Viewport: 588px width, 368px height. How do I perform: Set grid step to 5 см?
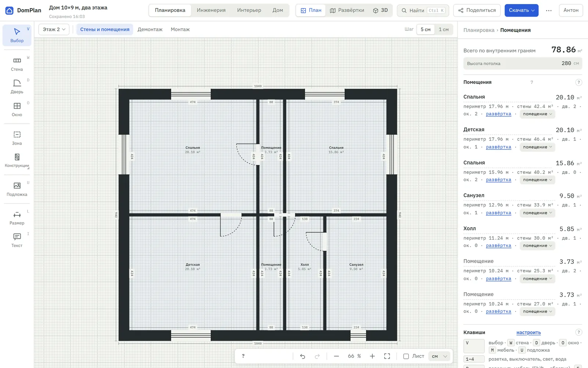(426, 29)
